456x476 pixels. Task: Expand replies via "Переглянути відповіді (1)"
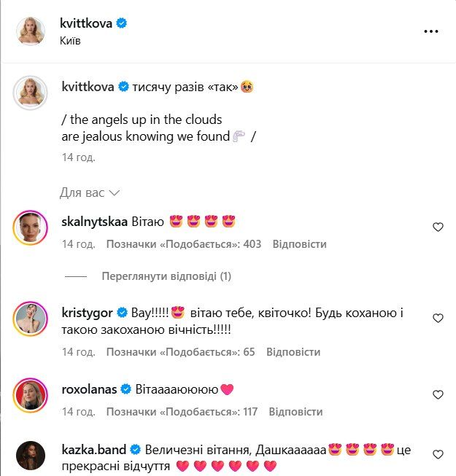click(166, 276)
